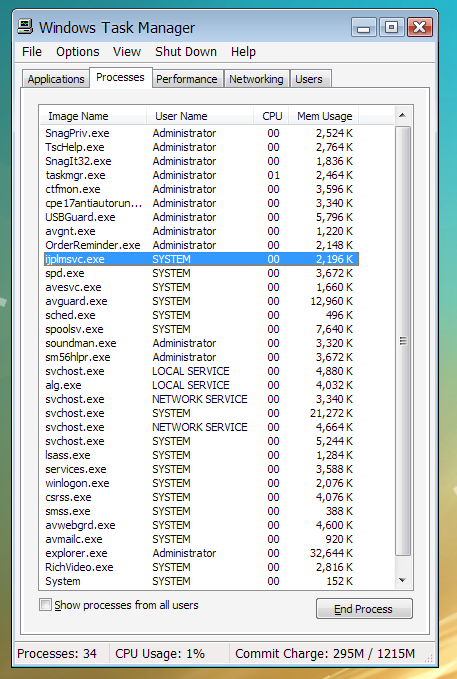Open the Help menu
Image resolution: width=457 pixels, height=679 pixels.
click(243, 52)
